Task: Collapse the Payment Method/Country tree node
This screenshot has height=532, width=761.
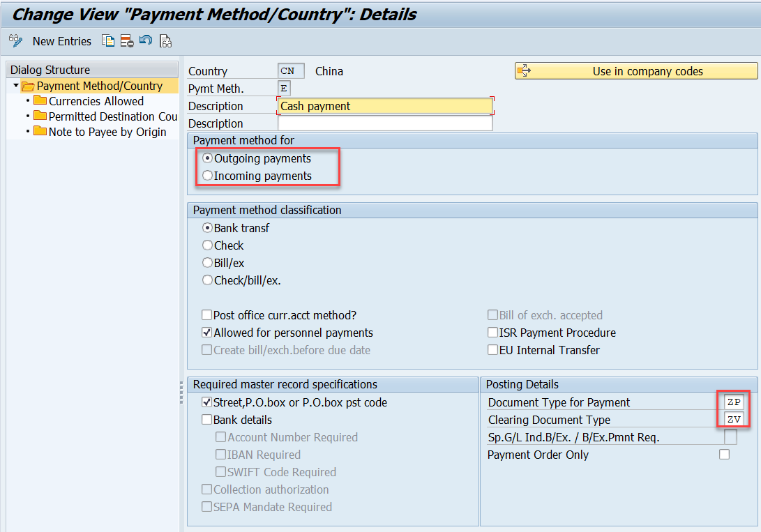Action: click(x=15, y=85)
